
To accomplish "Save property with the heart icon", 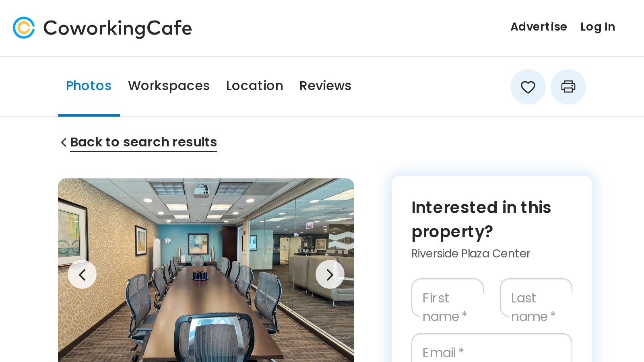I will click(528, 87).
